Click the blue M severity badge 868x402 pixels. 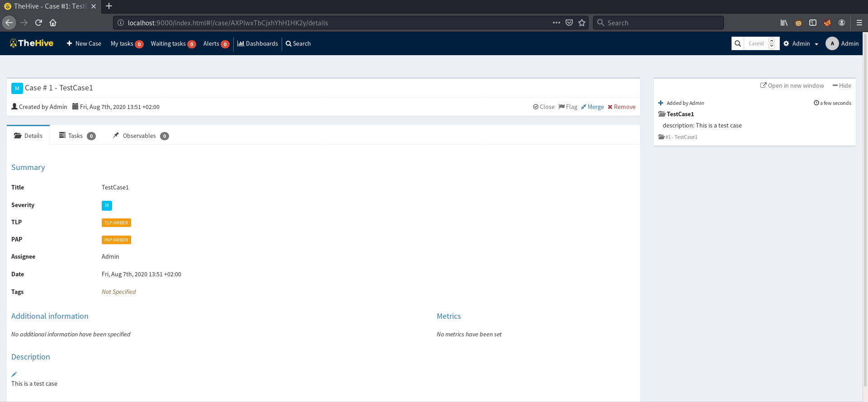click(107, 205)
